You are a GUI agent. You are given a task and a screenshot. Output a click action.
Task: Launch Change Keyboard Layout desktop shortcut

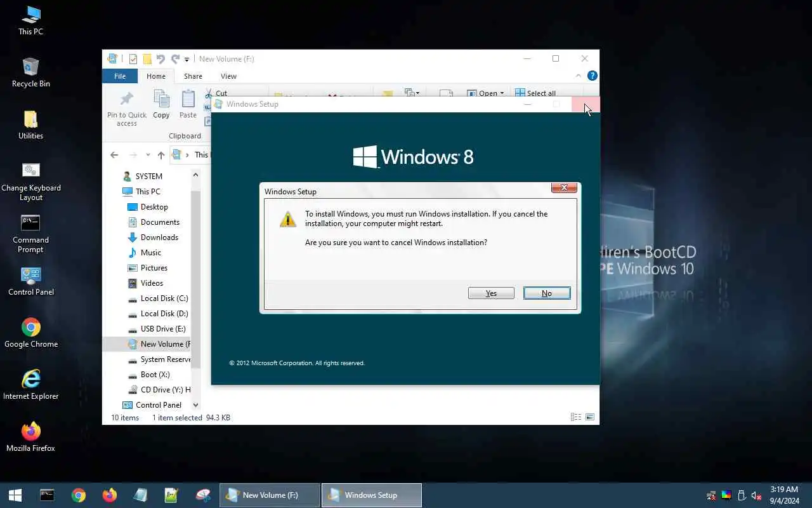[30, 182]
